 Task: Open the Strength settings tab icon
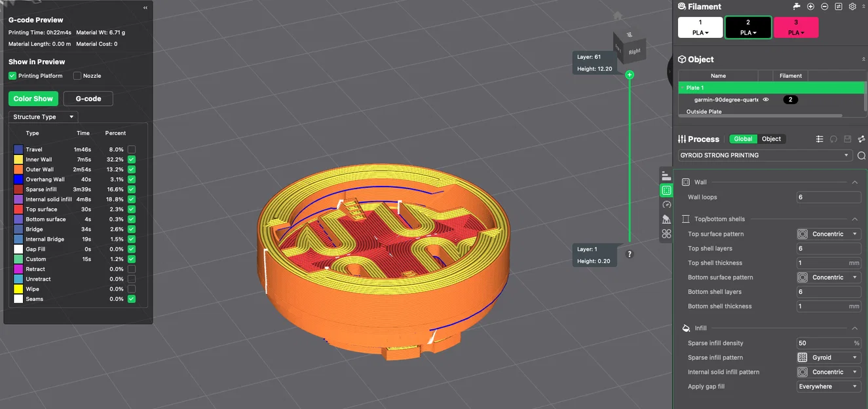click(x=666, y=190)
